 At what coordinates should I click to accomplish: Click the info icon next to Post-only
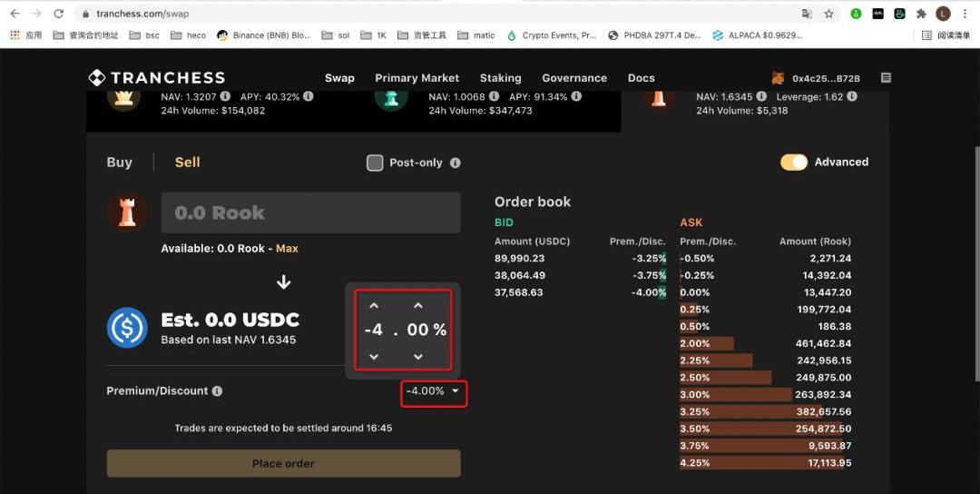point(456,163)
